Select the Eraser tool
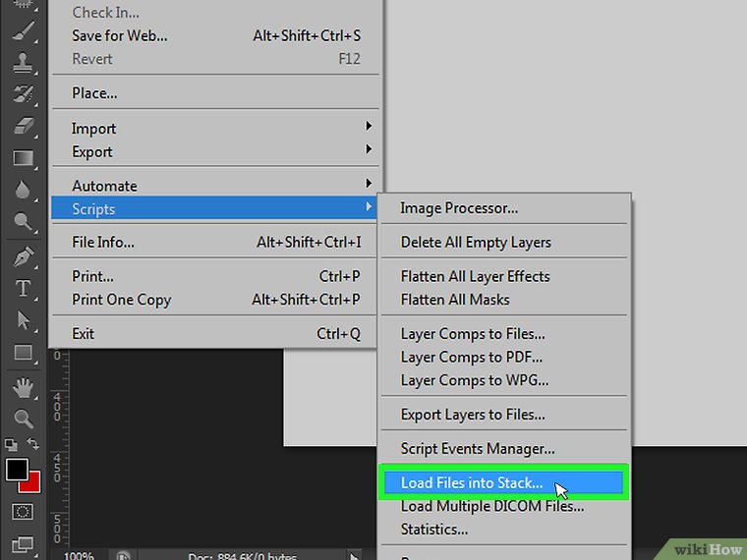This screenshot has width=747, height=560. (x=22, y=126)
